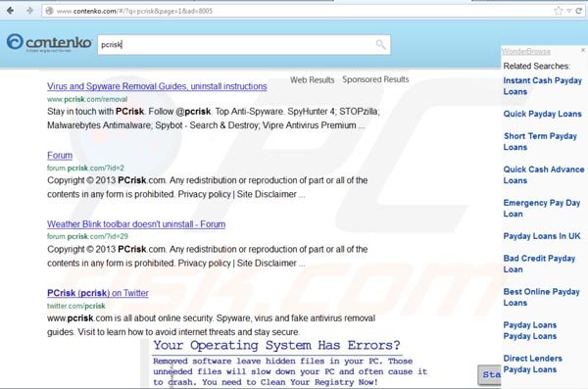
Task: Switch to Web Results tab
Action: coord(312,80)
